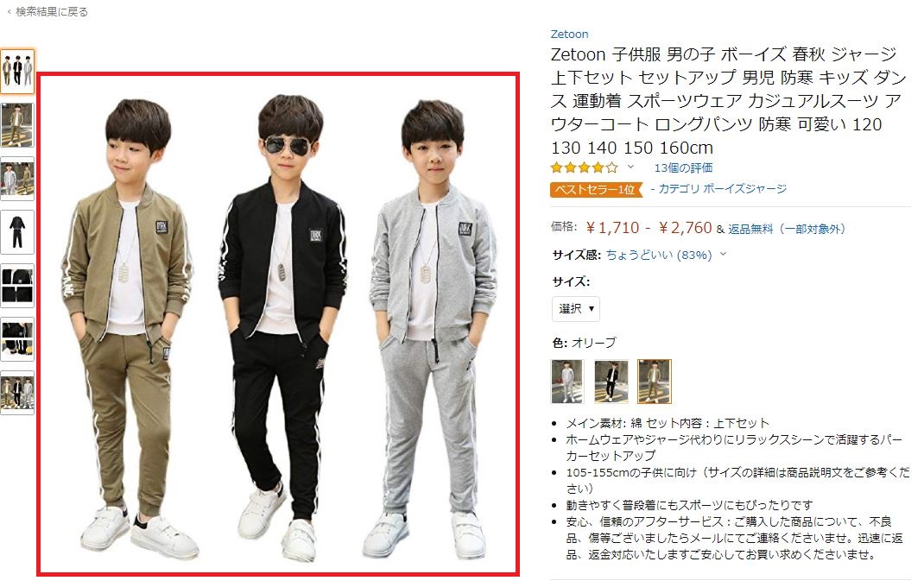Open the 13個の評価 reviews link

pos(683,168)
